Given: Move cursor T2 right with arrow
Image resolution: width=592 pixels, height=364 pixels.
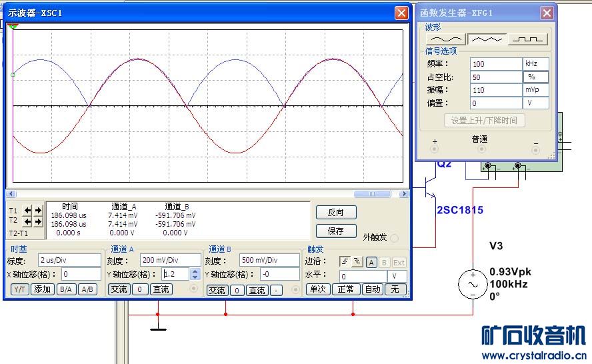Looking at the screenshot, I should (38, 222).
